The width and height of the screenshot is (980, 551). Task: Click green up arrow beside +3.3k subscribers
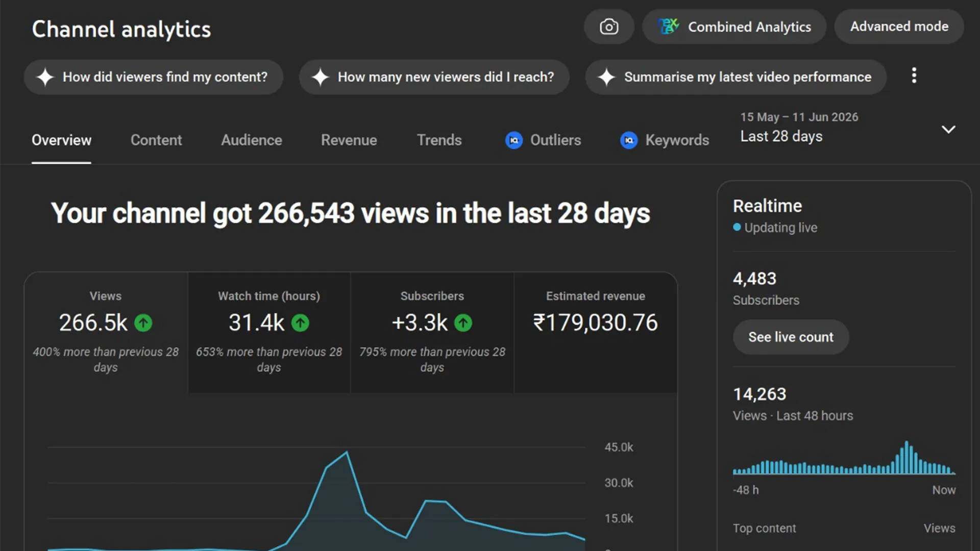463,323
